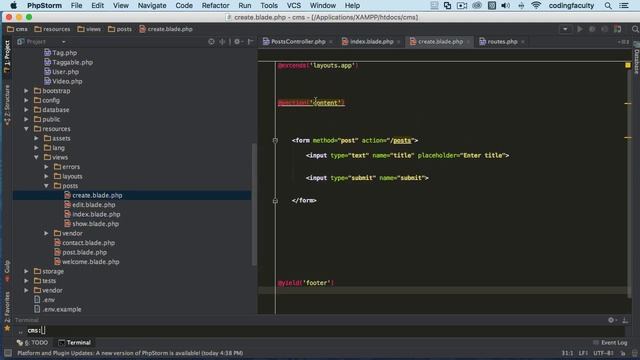
Task: Click Scroll from Source target icon
Action: 211,42
